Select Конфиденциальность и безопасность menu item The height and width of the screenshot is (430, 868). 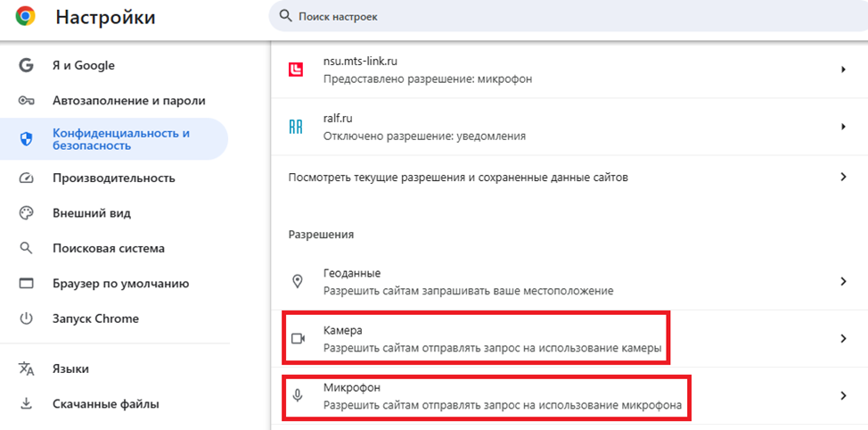pyautogui.click(x=120, y=139)
